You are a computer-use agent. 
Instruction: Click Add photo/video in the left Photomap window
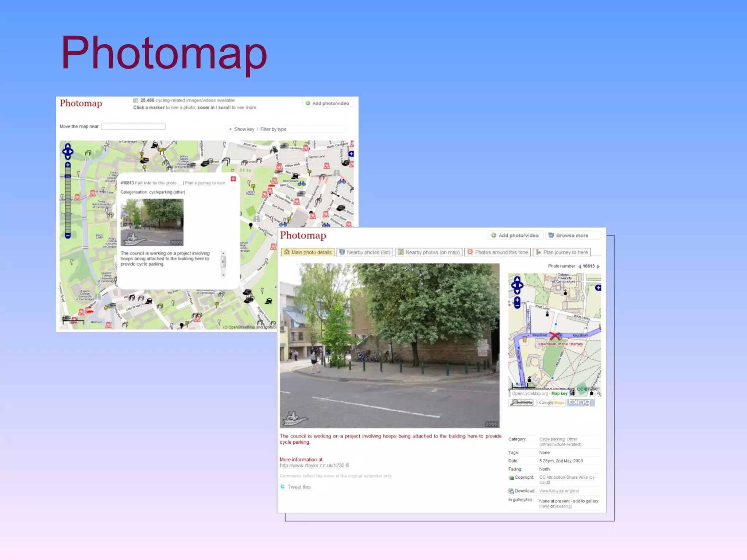327,104
